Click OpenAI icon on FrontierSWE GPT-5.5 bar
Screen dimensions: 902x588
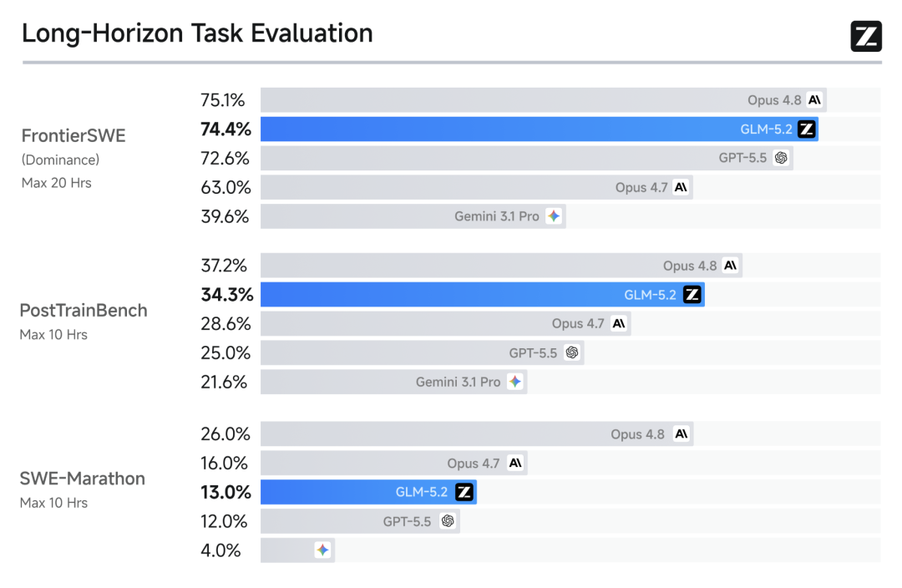pyautogui.click(x=781, y=158)
